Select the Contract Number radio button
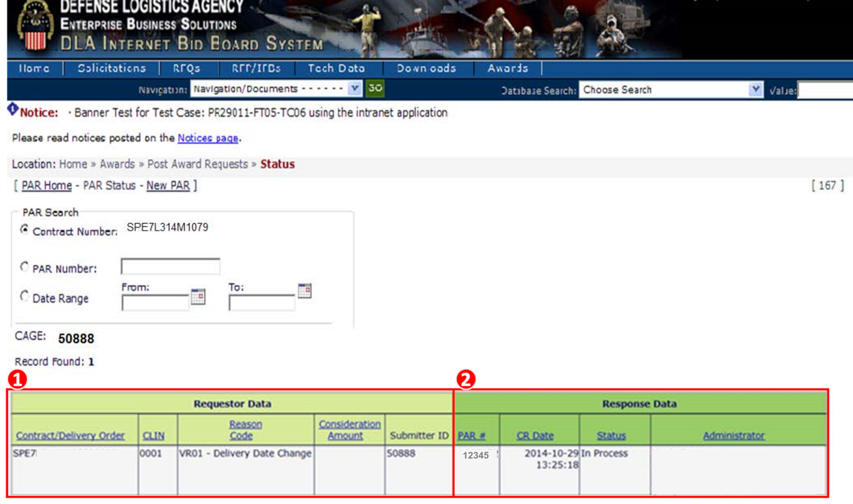This screenshot has height=504, width=853. (24, 229)
